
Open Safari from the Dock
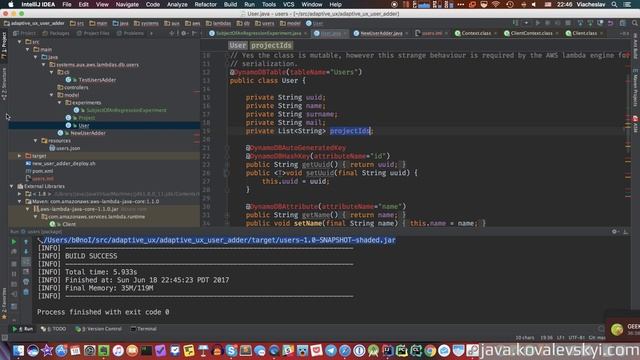point(345,351)
